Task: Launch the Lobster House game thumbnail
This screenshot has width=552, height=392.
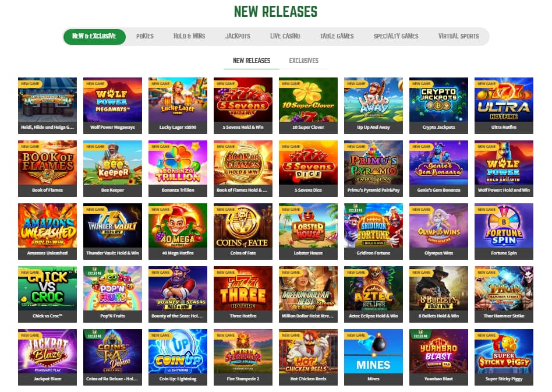Action: pyautogui.click(x=308, y=231)
